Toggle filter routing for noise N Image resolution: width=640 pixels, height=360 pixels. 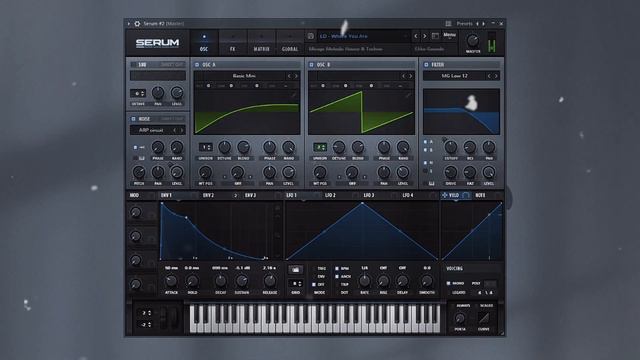[x=425, y=163]
